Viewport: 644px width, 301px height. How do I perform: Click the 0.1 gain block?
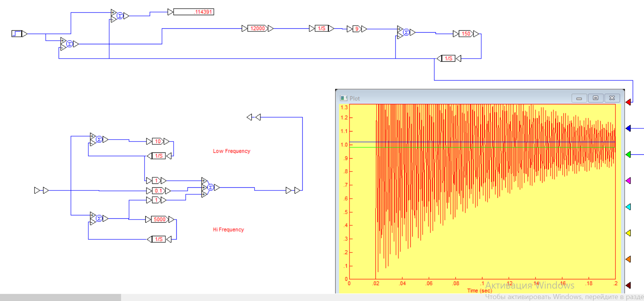(x=158, y=191)
